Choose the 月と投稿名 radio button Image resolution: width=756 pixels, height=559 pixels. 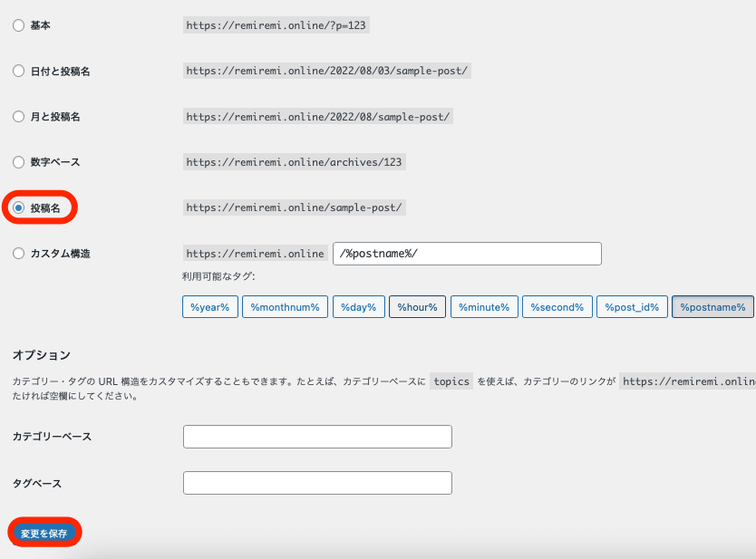pos(18,117)
